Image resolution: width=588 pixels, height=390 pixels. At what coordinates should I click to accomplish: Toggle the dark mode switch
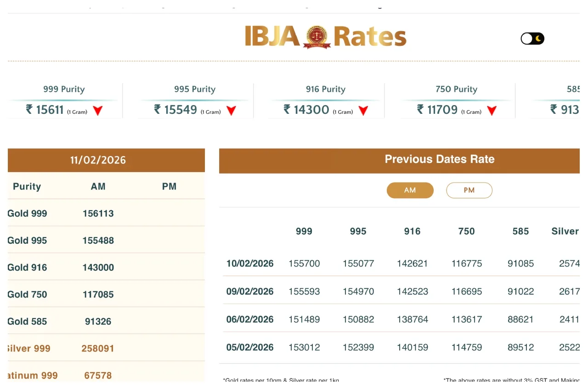click(x=532, y=39)
